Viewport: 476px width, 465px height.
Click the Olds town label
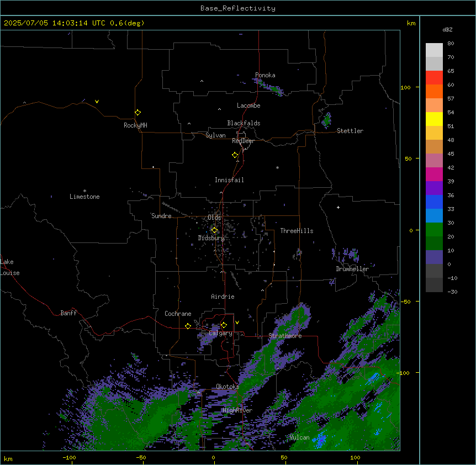[x=214, y=218]
